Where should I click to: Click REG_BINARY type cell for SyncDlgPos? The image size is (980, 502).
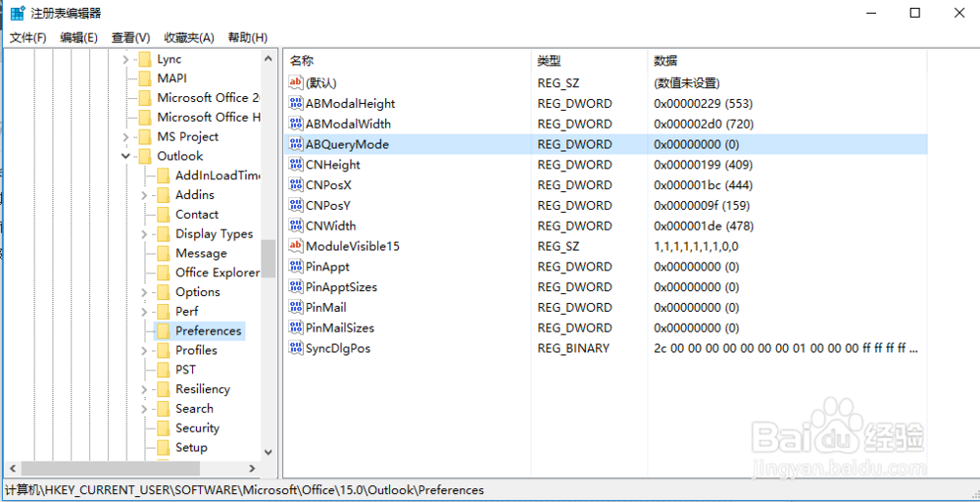[x=573, y=348]
